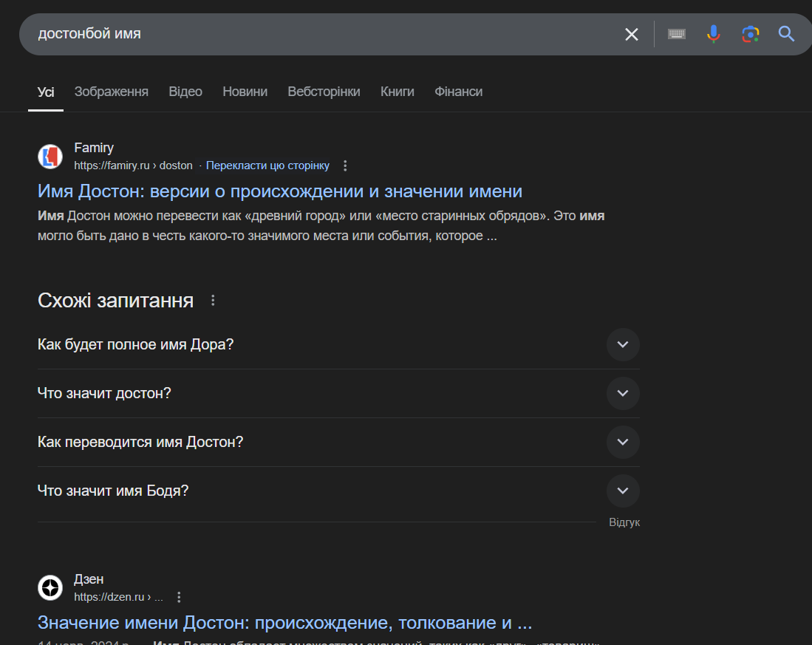Open link "Имя Достон: версии о происхождении"

(279, 191)
